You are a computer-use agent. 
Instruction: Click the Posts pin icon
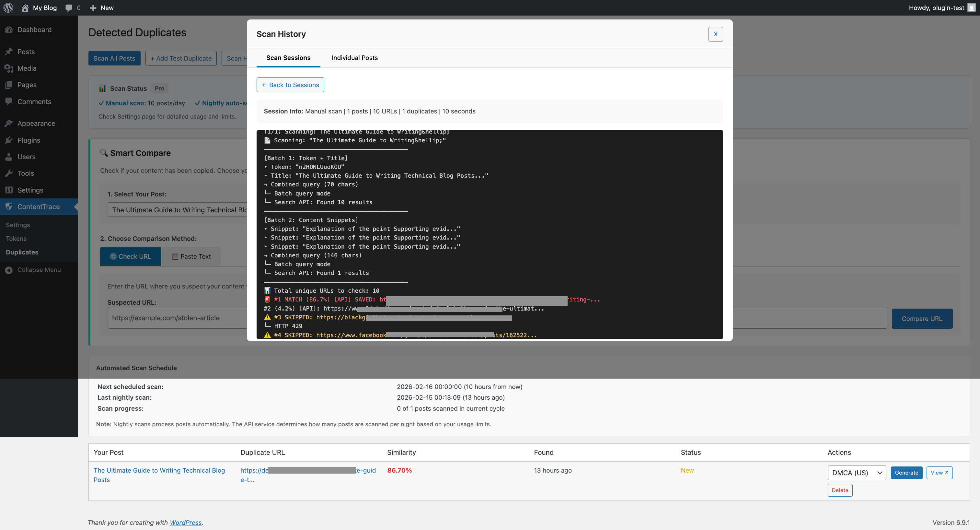[x=9, y=52]
